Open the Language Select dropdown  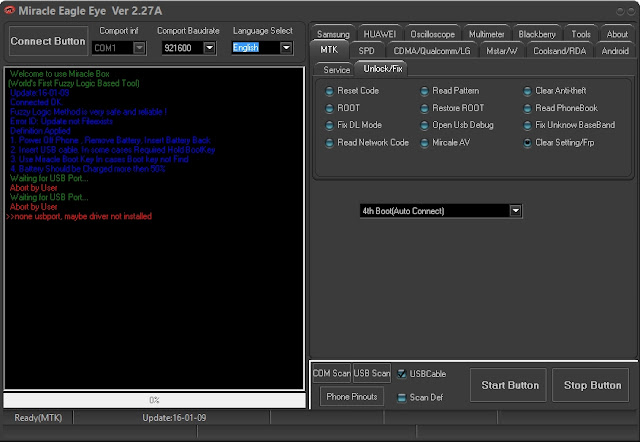click(x=286, y=48)
